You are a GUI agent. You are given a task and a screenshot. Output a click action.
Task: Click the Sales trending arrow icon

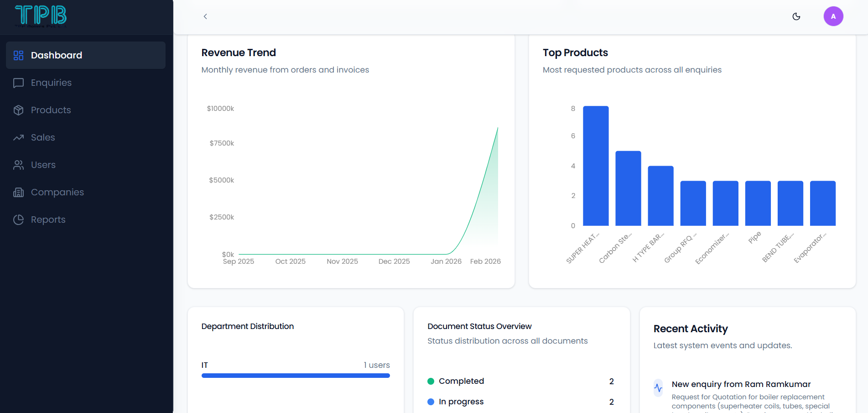pos(18,137)
